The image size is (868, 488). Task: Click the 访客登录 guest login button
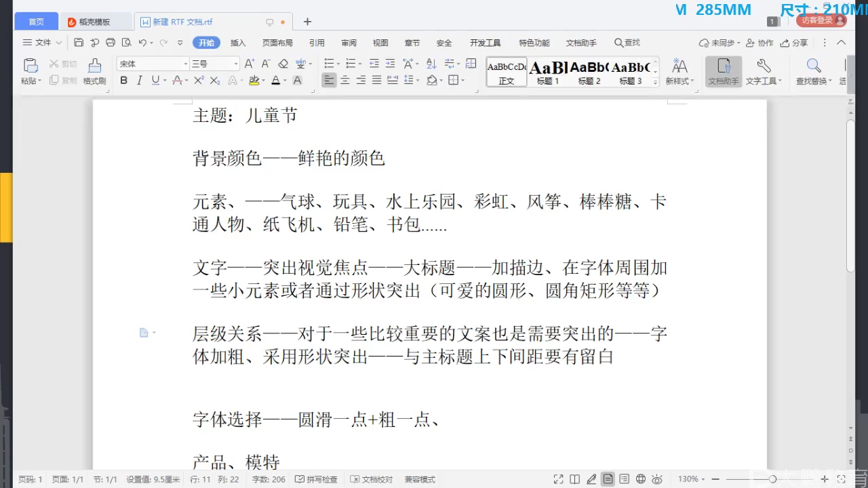[x=821, y=20]
